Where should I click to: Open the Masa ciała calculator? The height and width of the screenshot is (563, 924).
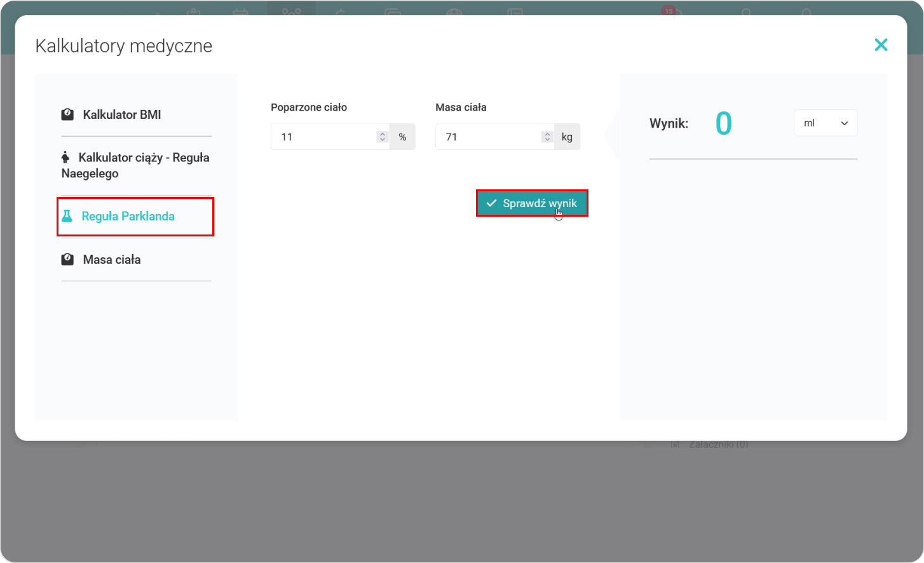tap(111, 259)
